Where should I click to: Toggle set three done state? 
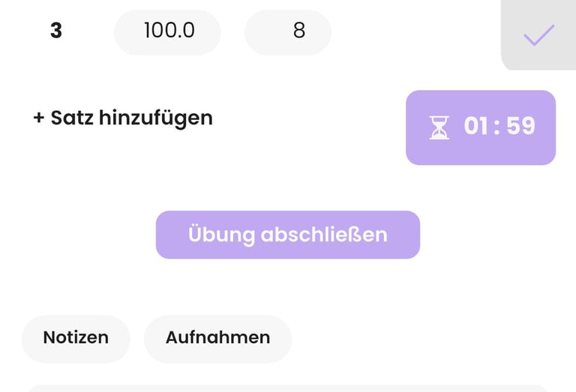click(x=538, y=34)
